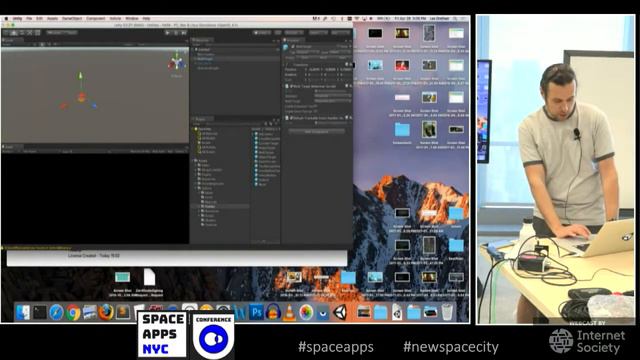Launch Google Chrome from the Dock
Image resolution: width=640 pixels, height=360 pixels.
[x=73, y=313]
